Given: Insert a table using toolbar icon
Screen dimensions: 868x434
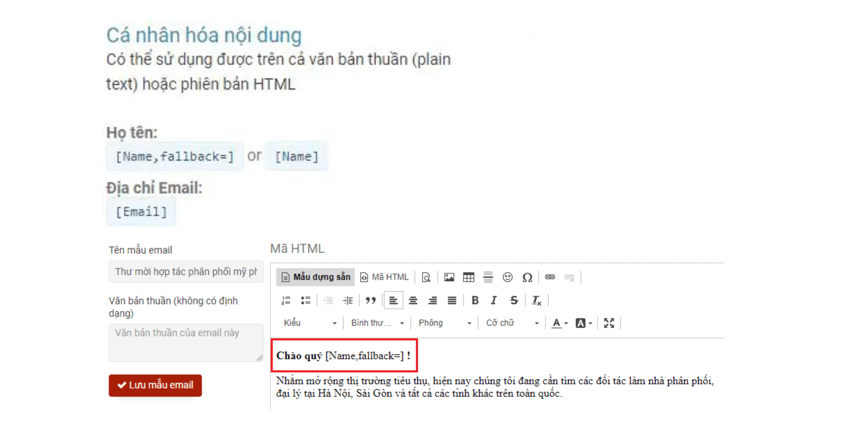Looking at the screenshot, I should (x=468, y=277).
